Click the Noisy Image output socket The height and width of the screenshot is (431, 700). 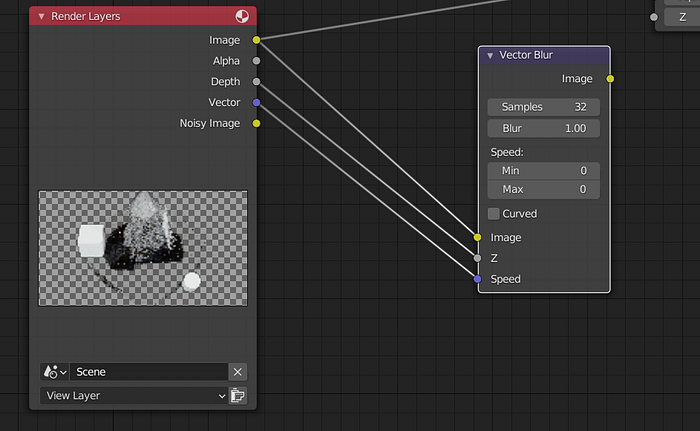256,123
